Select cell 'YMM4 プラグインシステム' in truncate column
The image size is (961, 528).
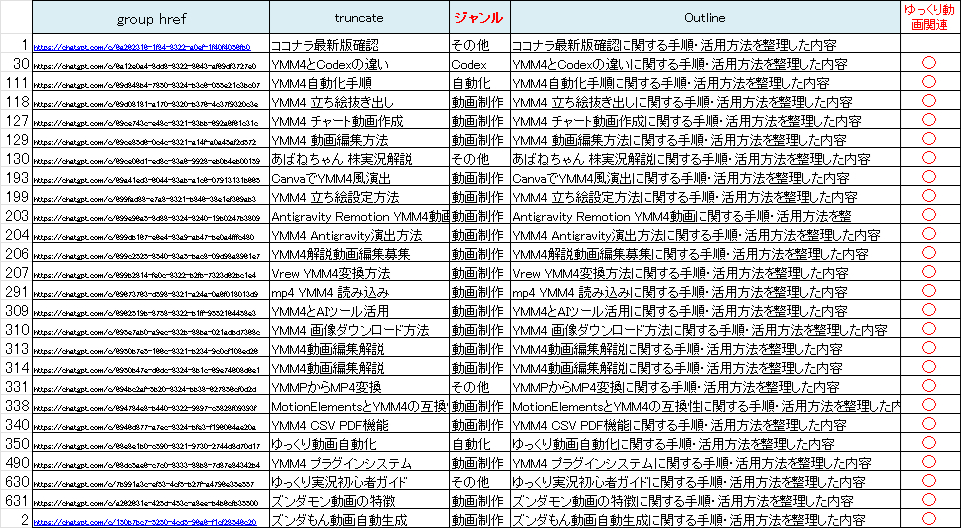pyautogui.click(x=359, y=462)
